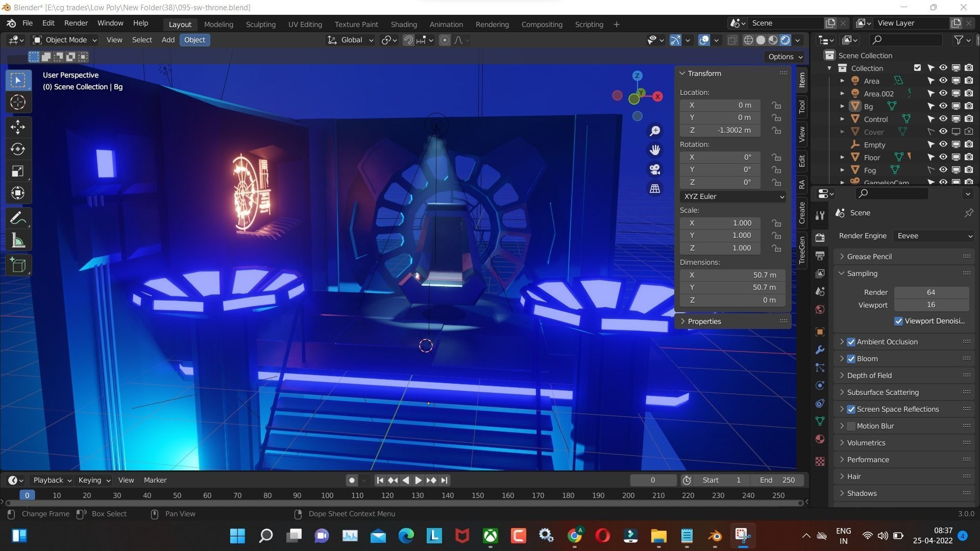Switch viewport to Rendered shading mode
The height and width of the screenshot is (551, 980).
(785, 40)
